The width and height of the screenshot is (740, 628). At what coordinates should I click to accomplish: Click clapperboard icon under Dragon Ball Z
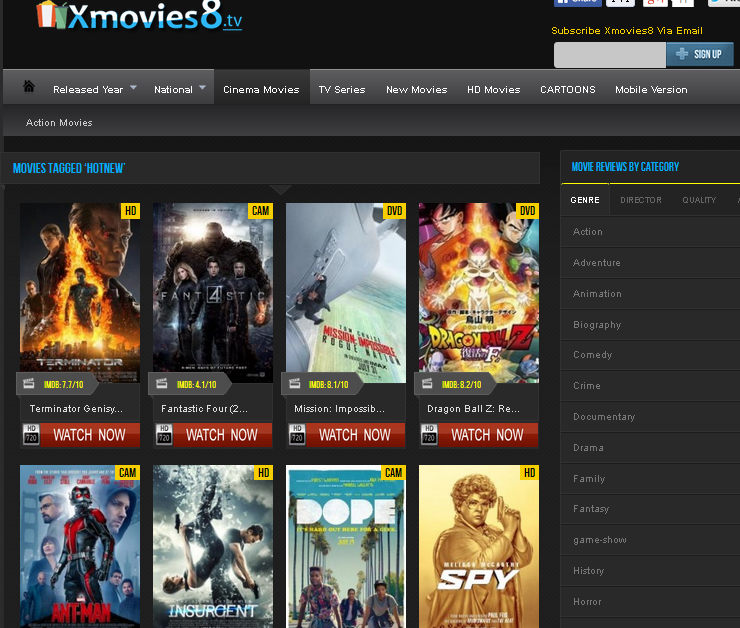428,384
